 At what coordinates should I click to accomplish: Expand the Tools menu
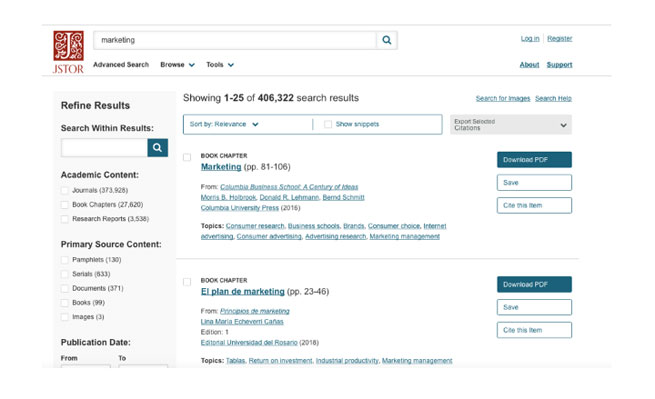[x=220, y=65]
